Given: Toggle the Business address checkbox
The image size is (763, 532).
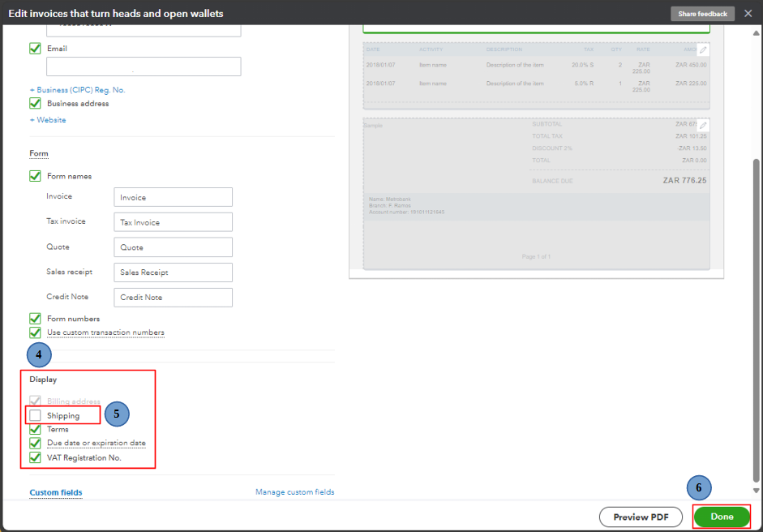Looking at the screenshot, I should 35,103.
